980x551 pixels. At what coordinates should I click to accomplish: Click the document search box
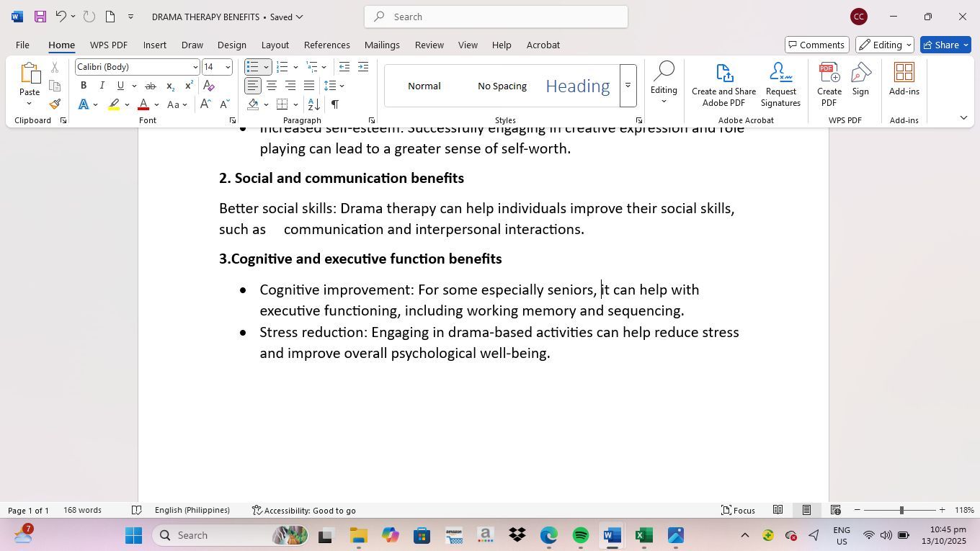coord(496,17)
